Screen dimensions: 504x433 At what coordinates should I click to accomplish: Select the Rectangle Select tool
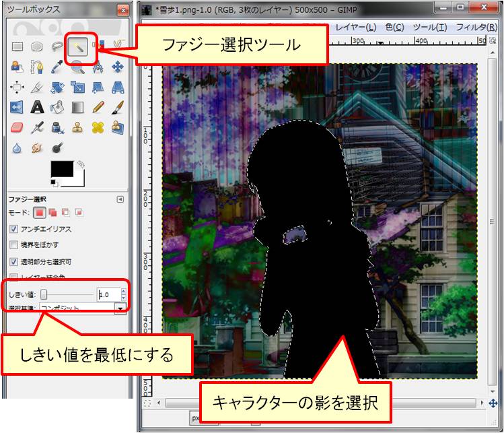click(x=17, y=46)
